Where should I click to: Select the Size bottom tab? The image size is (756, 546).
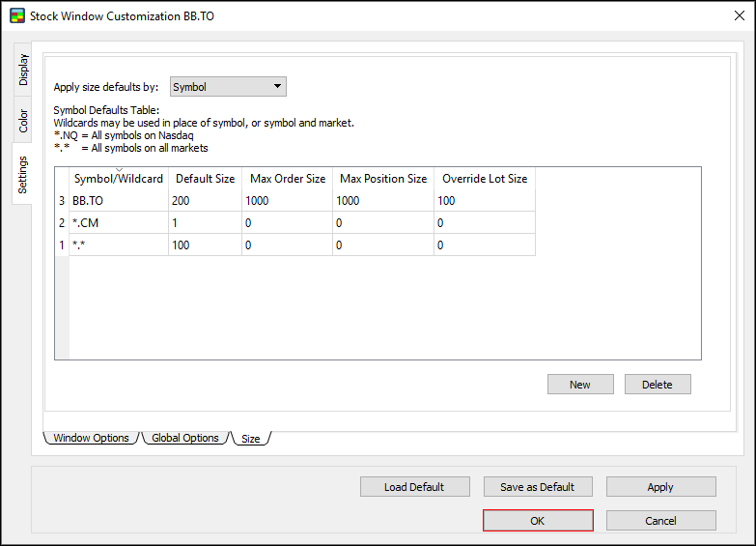250,439
